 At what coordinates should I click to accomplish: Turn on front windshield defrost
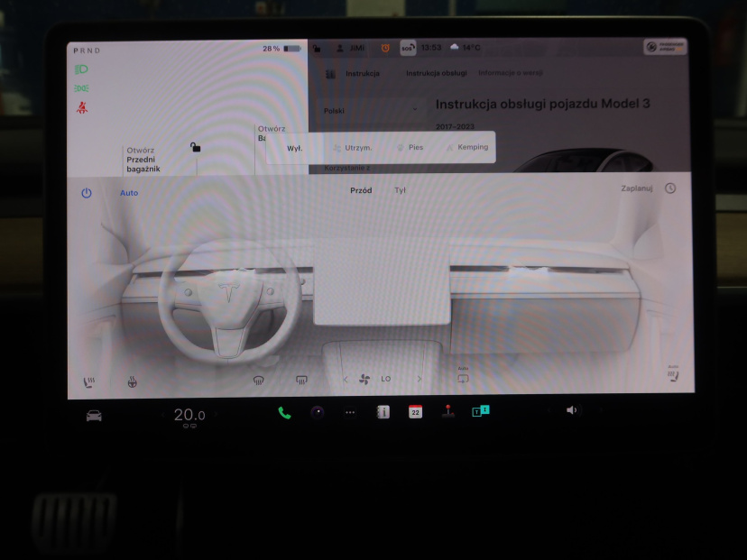pyautogui.click(x=258, y=380)
